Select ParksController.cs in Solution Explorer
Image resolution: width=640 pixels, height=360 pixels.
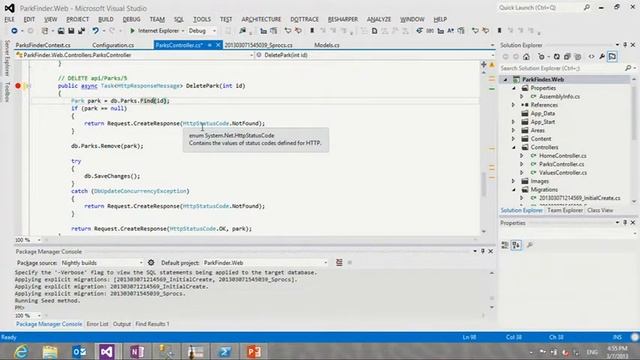(561, 164)
